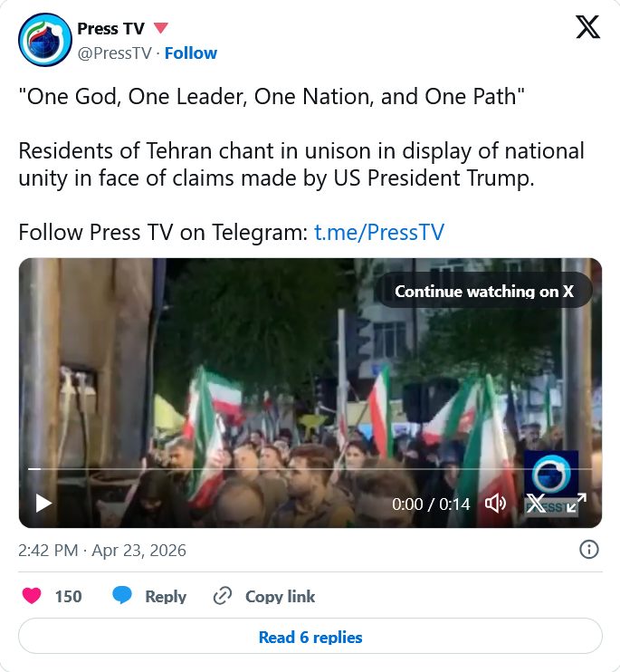Click the Copy link label
Viewport: 620px width, 672px height.
point(280,596)
